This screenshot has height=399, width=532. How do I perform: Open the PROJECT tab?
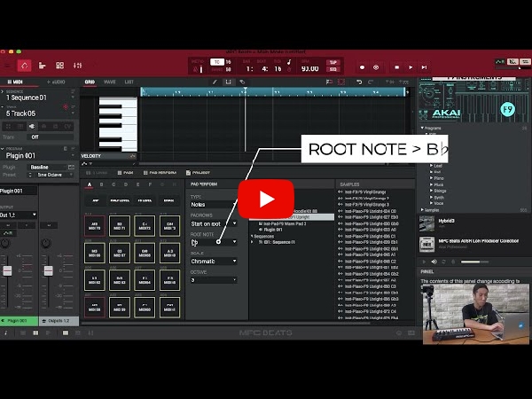(x=198, y=173)
